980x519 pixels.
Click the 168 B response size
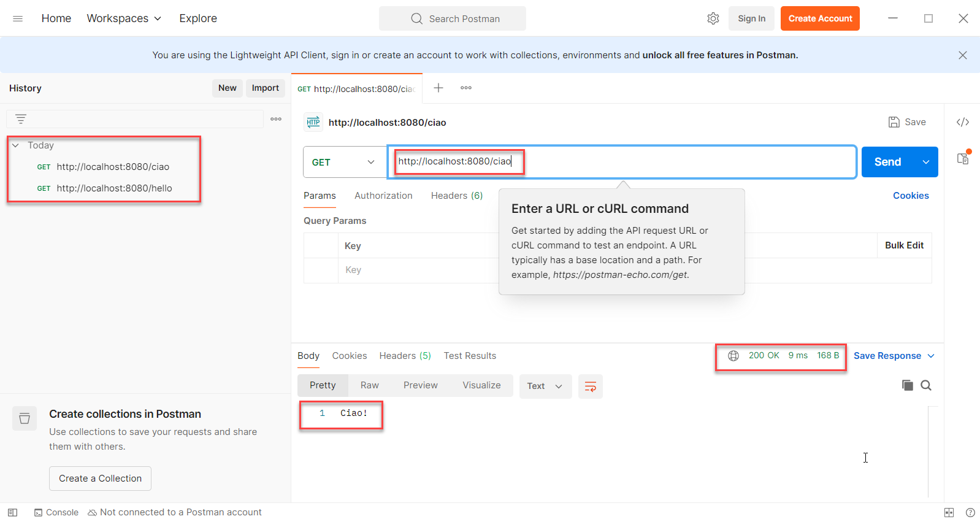click(x=828, y=355)
